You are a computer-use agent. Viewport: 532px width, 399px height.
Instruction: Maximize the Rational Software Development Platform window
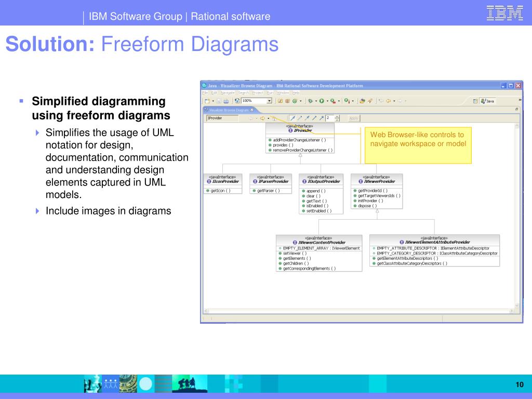[x=511, y=86]
